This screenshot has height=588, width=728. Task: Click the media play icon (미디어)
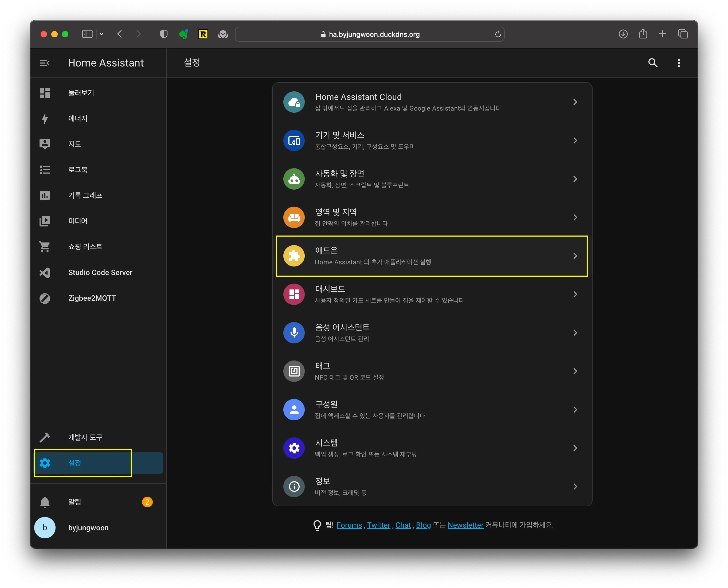pyautogui.click(x=45, y=221)
